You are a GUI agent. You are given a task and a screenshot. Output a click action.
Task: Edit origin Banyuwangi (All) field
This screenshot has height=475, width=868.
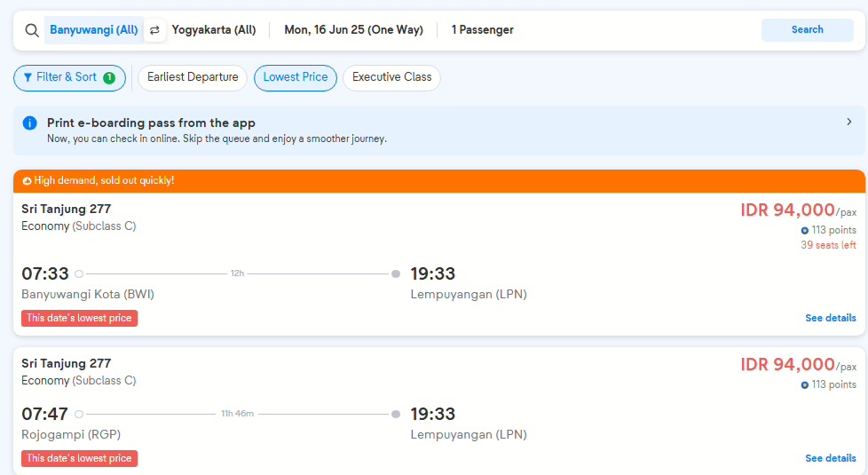(93, 30)
